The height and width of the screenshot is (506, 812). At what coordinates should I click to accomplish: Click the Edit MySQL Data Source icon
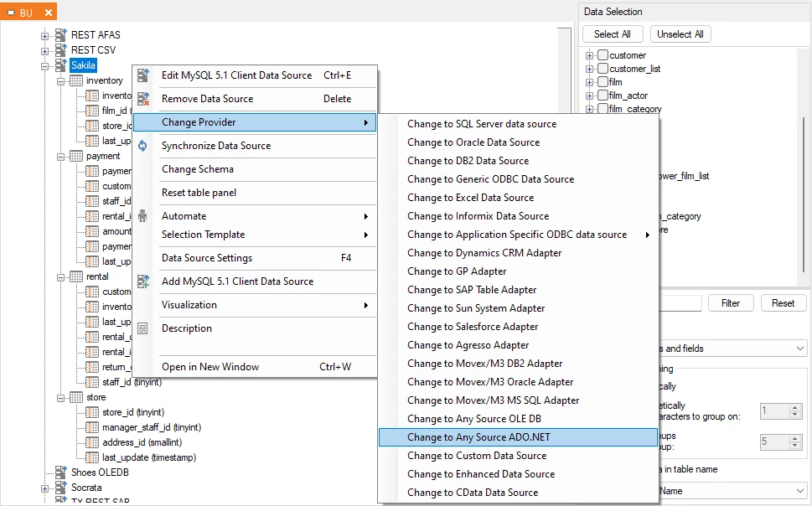click(x=142, y=75)
